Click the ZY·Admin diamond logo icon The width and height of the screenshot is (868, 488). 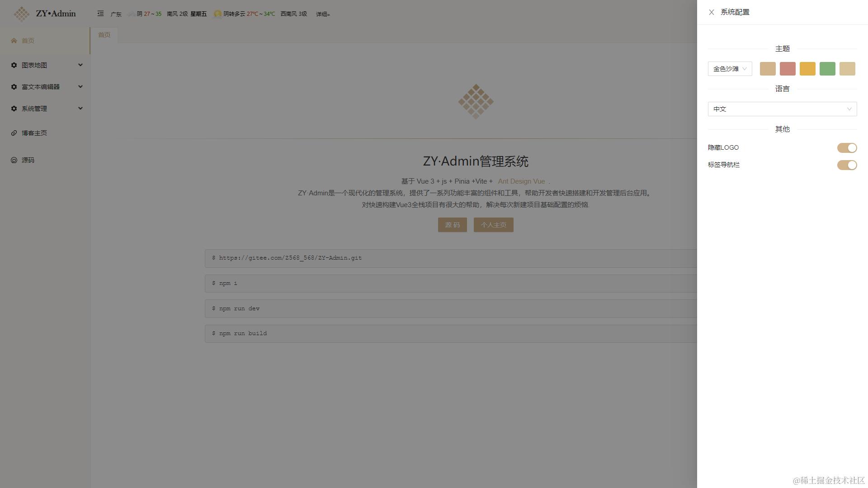point(21,14)
